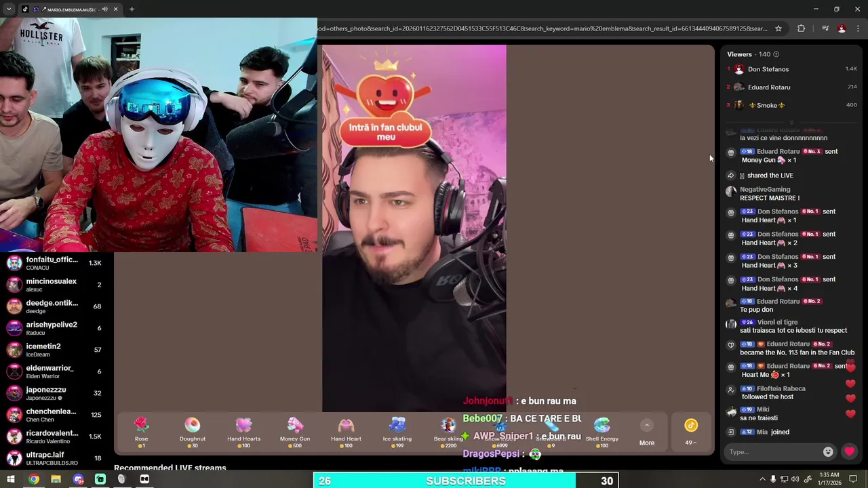Send the Hand Heart gift next to Ice skating
Screen dimensions: 868x488
coord(346,432)
